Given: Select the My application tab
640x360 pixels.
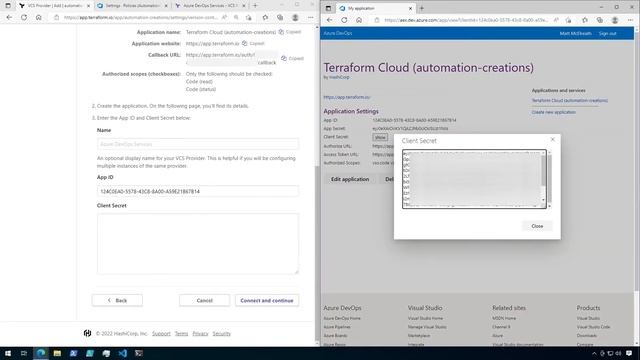Looking at the screenshot, I should 376,8.
